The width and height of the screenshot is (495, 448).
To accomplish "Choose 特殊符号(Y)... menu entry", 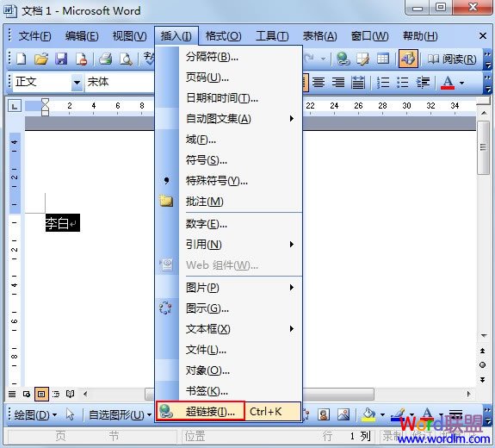I will 228,181.
